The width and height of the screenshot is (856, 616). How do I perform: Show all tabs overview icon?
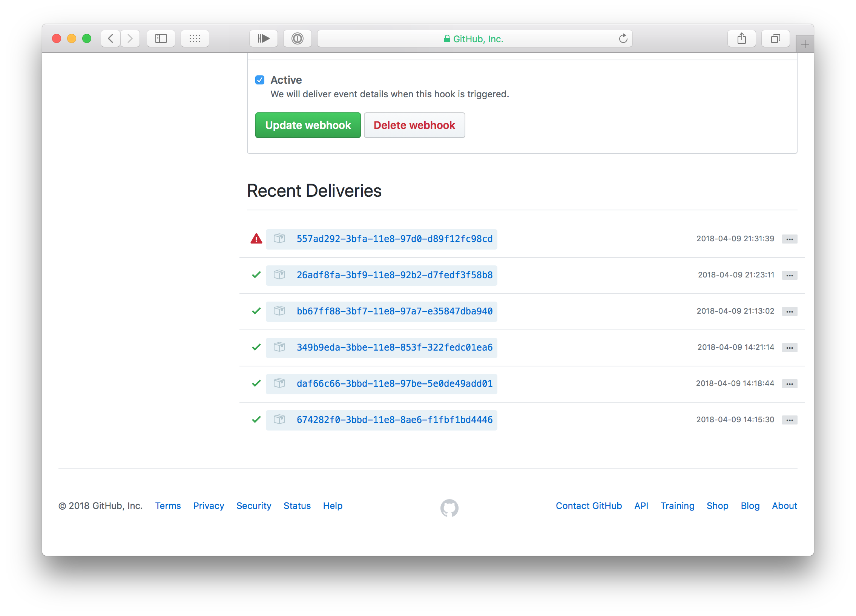[775, 38]
